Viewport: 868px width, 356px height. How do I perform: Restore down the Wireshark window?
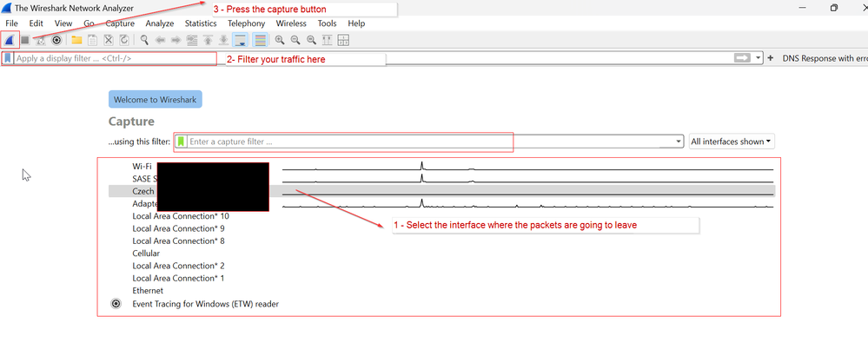pos(833,8)
